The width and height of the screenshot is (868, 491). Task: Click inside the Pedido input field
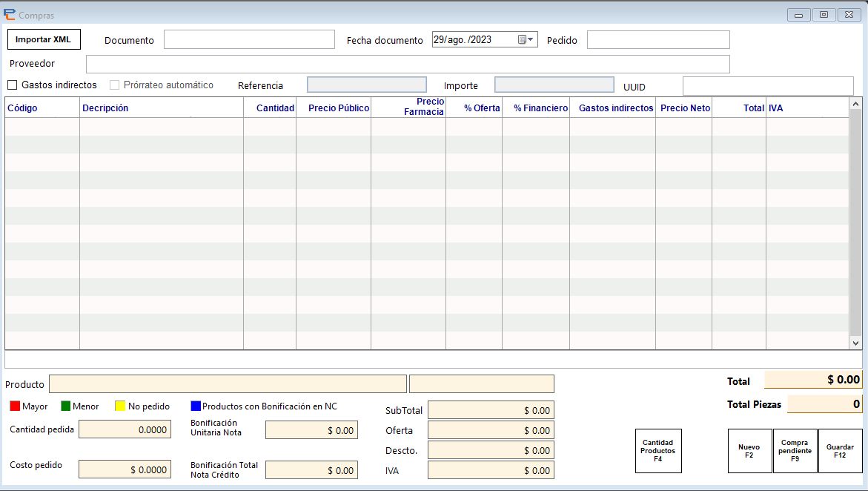pyautogui.click(x=657, y=39)
